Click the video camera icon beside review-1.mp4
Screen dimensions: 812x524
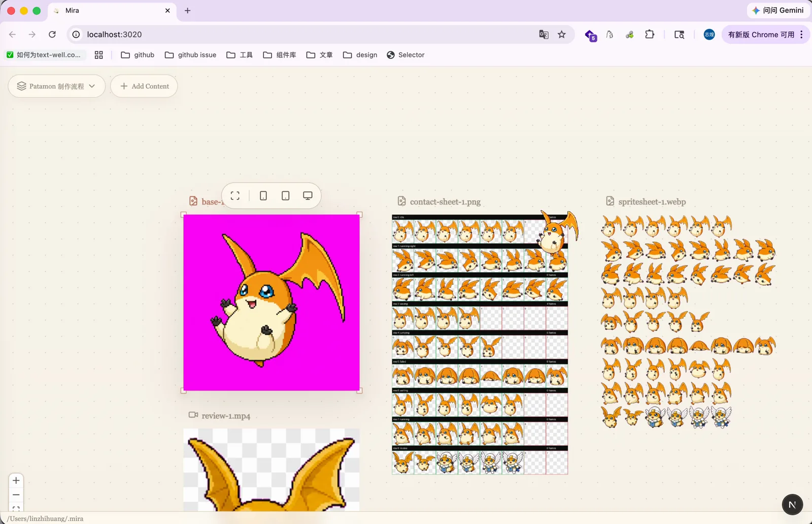(x=193, y=415)
